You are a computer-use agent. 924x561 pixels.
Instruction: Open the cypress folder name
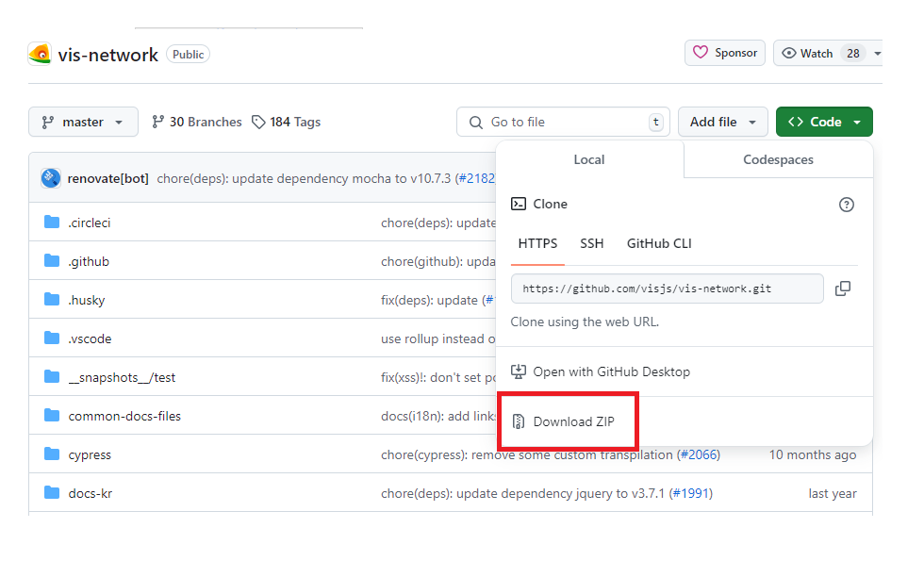90,454
